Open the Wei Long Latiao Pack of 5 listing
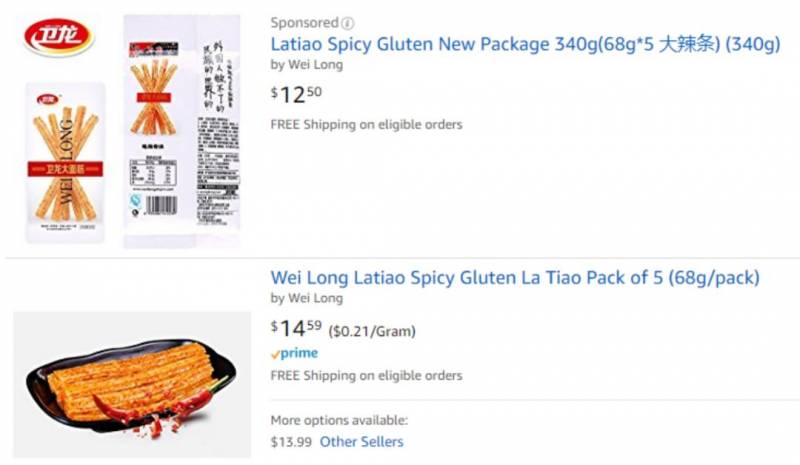800x465 pixels. coord(515,277)
